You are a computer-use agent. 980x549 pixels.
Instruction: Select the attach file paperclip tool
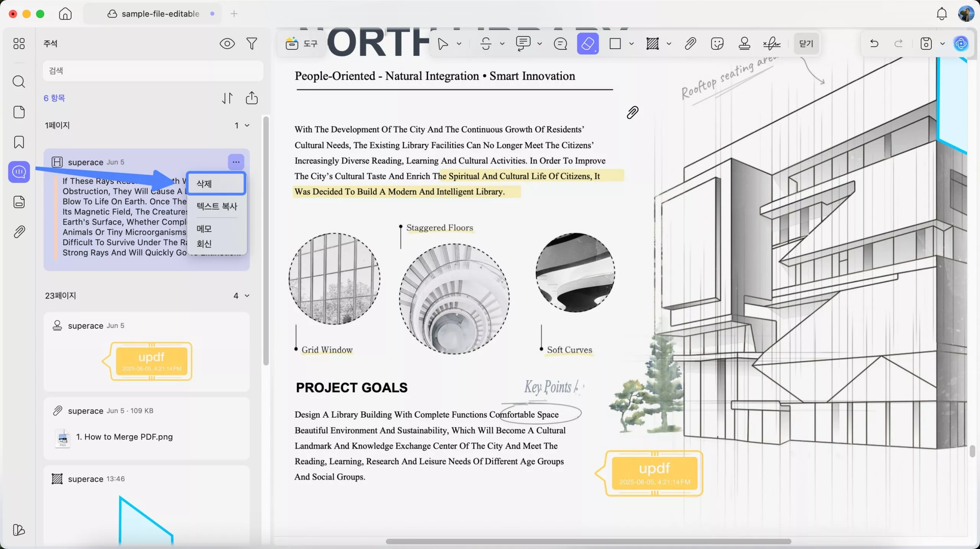tap(690, 44)
